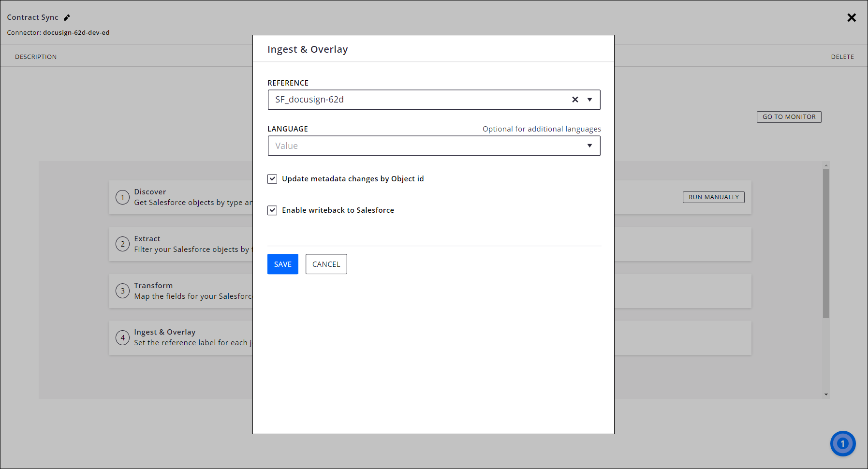Click the steps list vertical scrollbar

tap(826, 243)
